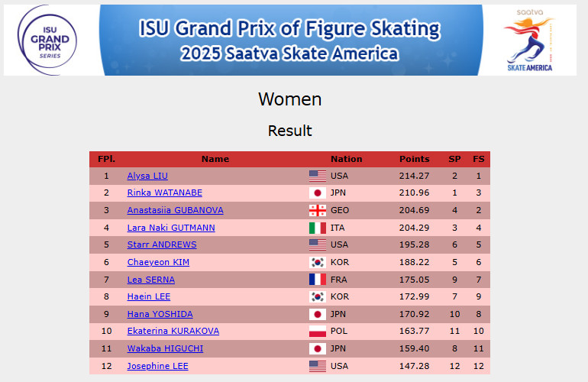Click the Korea flag beside Chaeyeon Kim
588x382 pixels.
(x=318, y=262)
